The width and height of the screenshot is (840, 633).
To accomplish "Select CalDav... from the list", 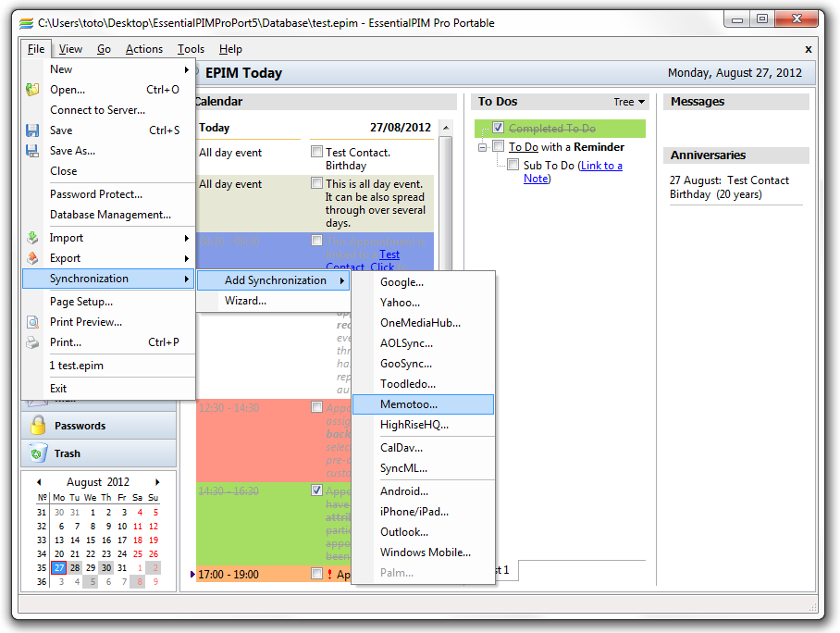I will pos(423,448).
